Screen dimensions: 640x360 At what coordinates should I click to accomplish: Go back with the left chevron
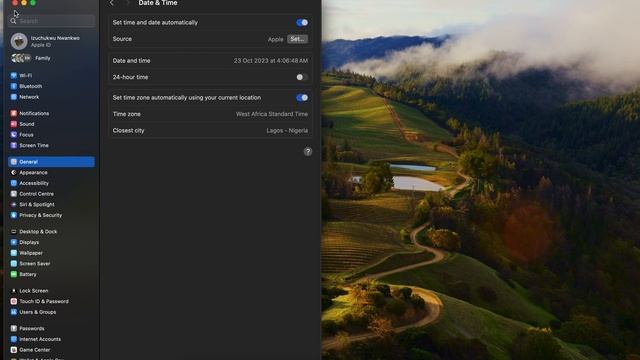click(112, 3)
